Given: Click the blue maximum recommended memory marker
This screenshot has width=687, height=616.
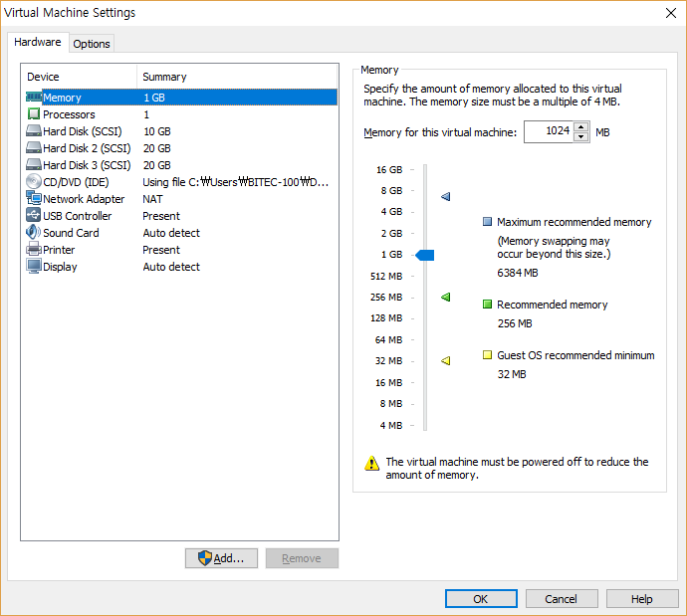Looking at the screenshot, I should click(x=446, y=197).
